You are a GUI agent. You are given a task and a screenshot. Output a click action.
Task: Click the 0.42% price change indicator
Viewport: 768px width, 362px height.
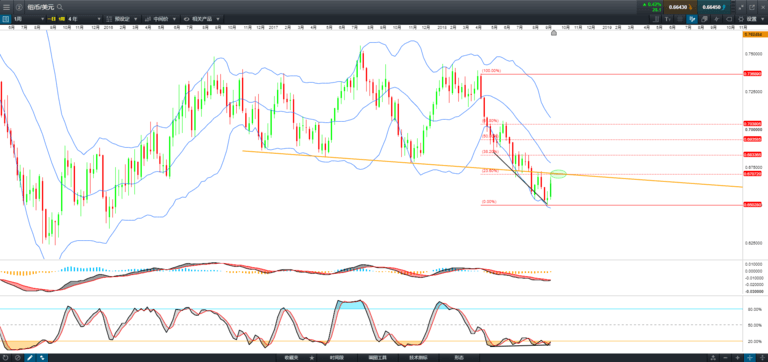pos(652,4)
